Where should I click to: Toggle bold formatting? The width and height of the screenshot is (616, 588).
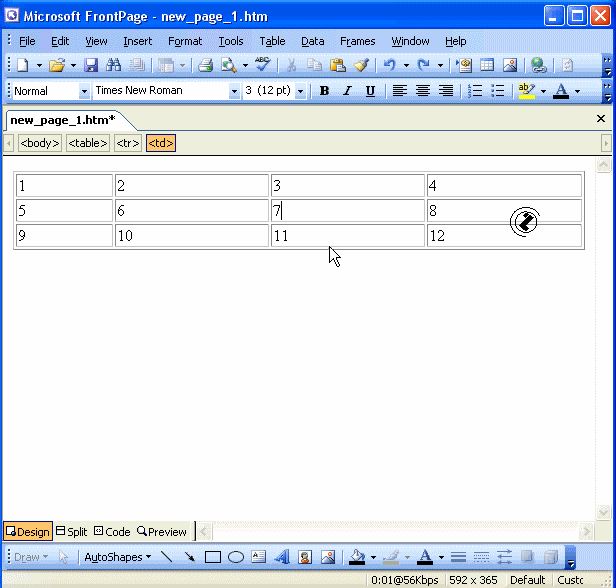pyautogui.click(x=324, y=91)
